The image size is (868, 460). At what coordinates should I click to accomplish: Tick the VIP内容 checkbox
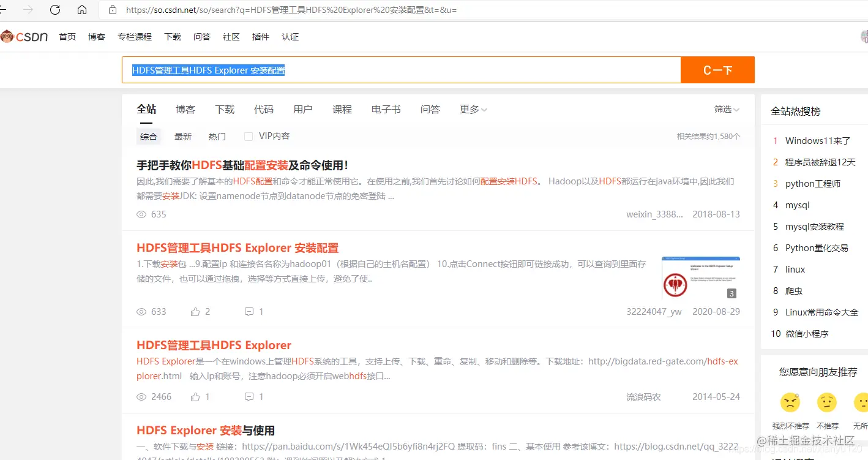[249, 137]
